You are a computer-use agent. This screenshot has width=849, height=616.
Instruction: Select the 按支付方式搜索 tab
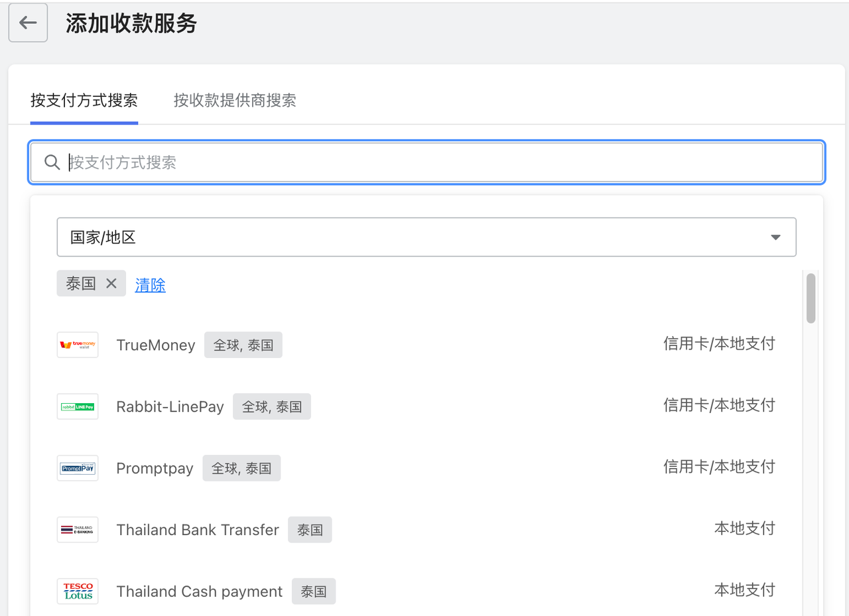(84, 101)
